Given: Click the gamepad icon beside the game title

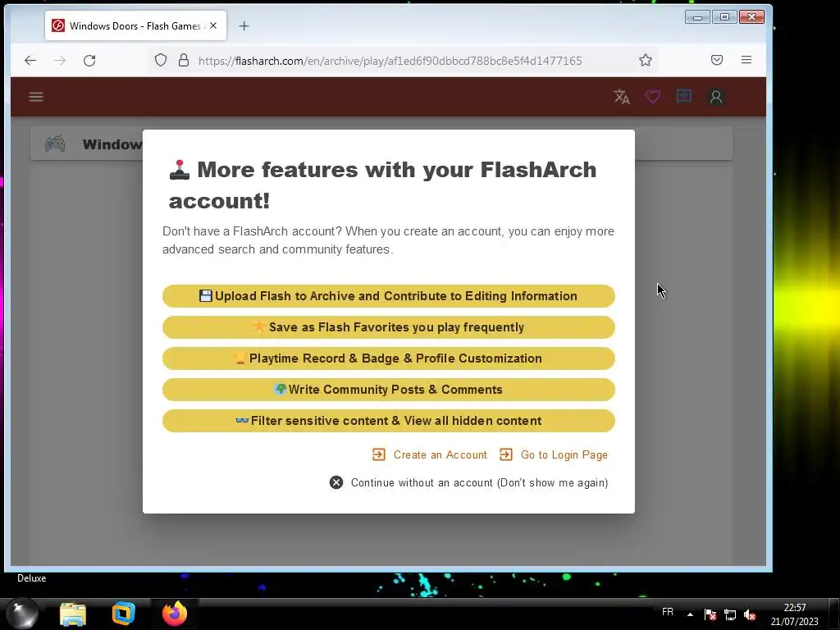Looking at the screenshot, I should (55, 144).
